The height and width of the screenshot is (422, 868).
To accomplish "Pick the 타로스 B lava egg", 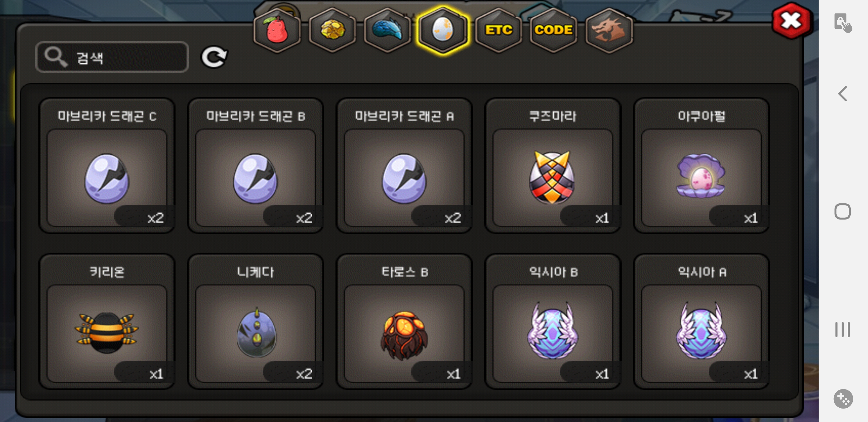I will [x=404, y=321].
